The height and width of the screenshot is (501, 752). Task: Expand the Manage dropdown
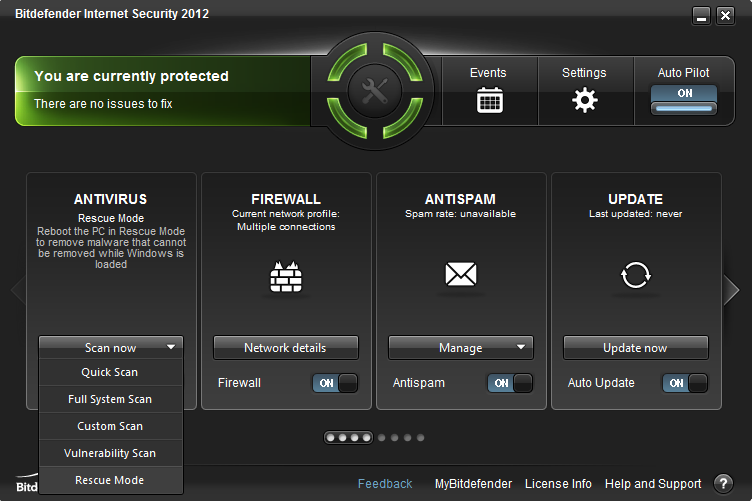point(461,348)
